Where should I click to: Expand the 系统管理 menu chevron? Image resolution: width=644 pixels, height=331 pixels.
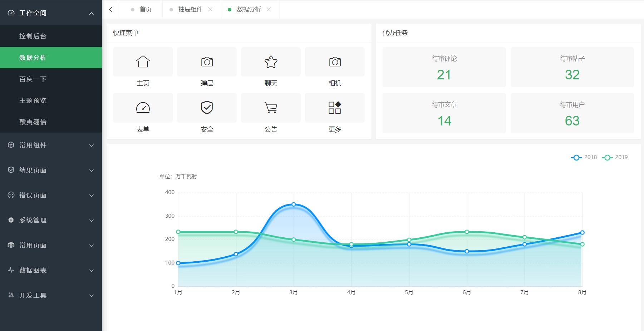(91, 221)
